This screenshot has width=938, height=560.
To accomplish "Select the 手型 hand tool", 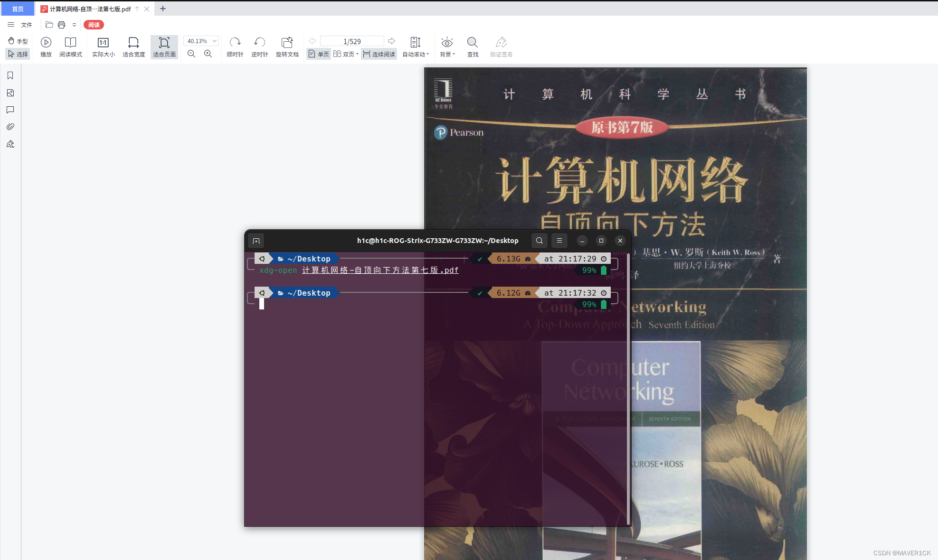I will click(x=18, y=41).
